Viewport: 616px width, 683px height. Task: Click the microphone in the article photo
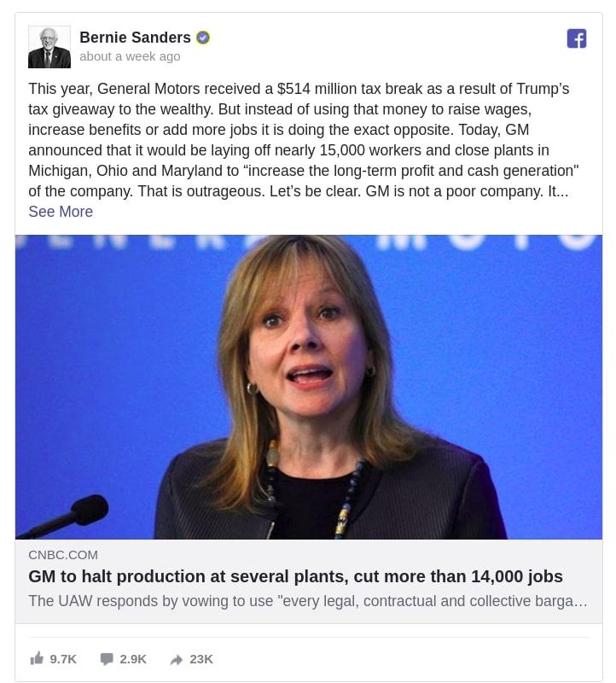coord(66,517)
